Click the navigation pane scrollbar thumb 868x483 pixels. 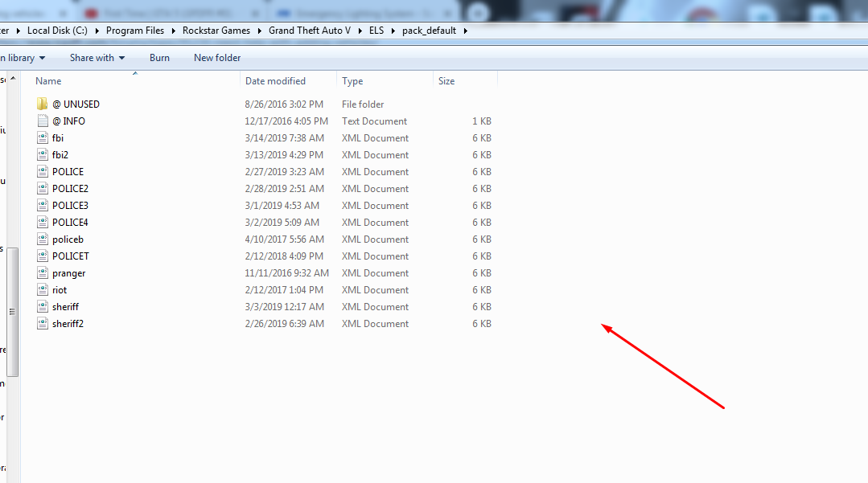[13, 312]
